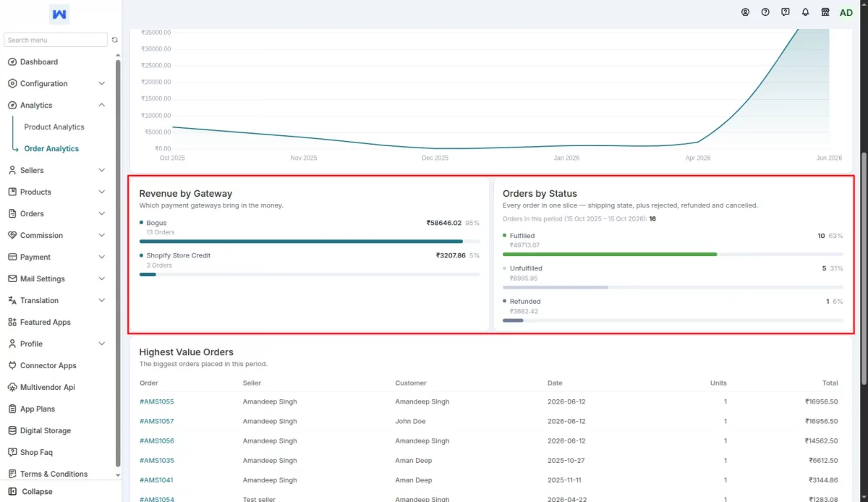Open the Mail Settings menu item
The image size is (868, 502).
point(58,279)
